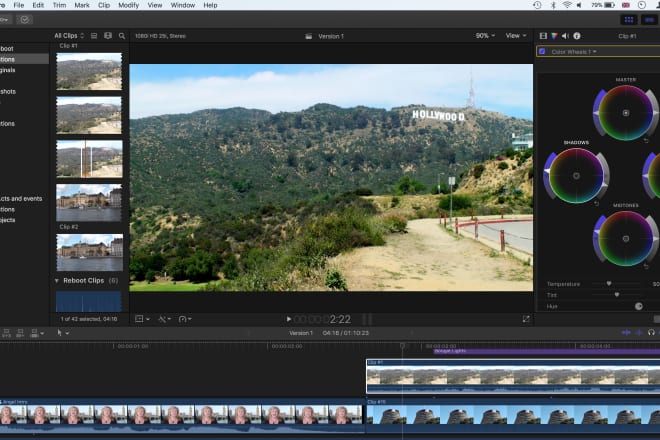Open the Audio inspector speaker icon
Viewport: 660px width, 440px height.
coord(565,36)
